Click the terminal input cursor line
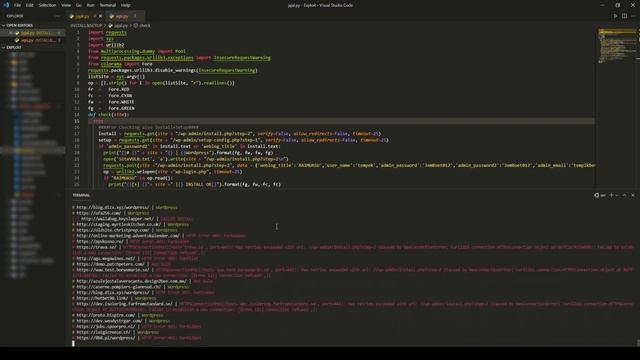640x360 pixels. point(73,344)
